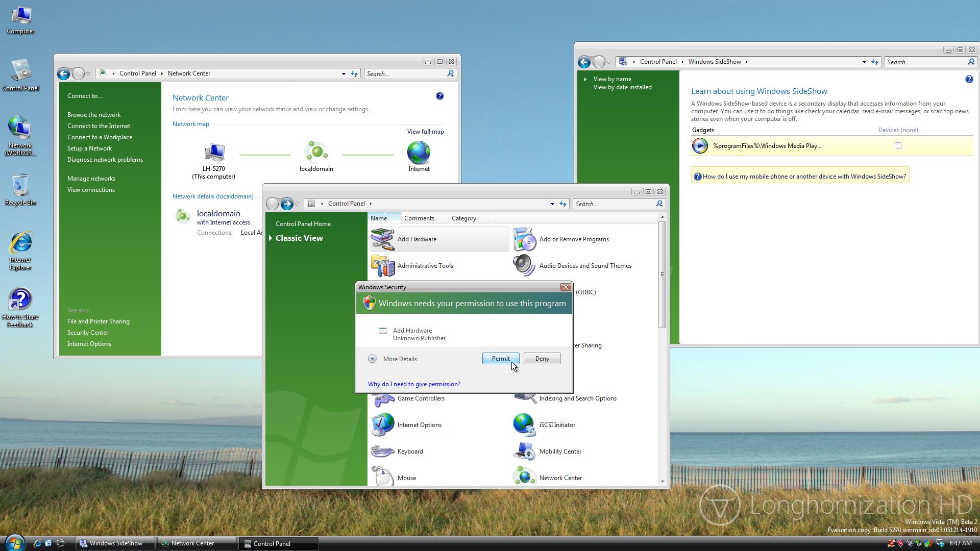Open Add or Remove Programs icon
This screenshot has height=551, width=980.
524,239
